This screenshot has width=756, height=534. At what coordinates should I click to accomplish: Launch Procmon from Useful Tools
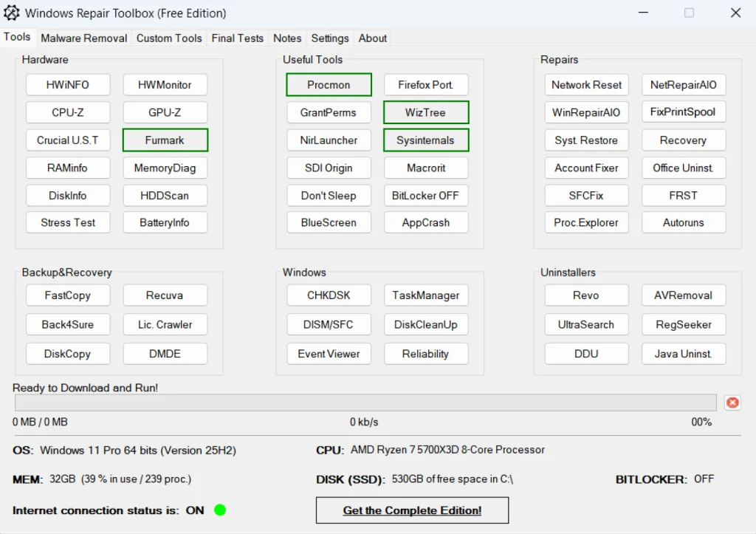(x=329, y=84)
